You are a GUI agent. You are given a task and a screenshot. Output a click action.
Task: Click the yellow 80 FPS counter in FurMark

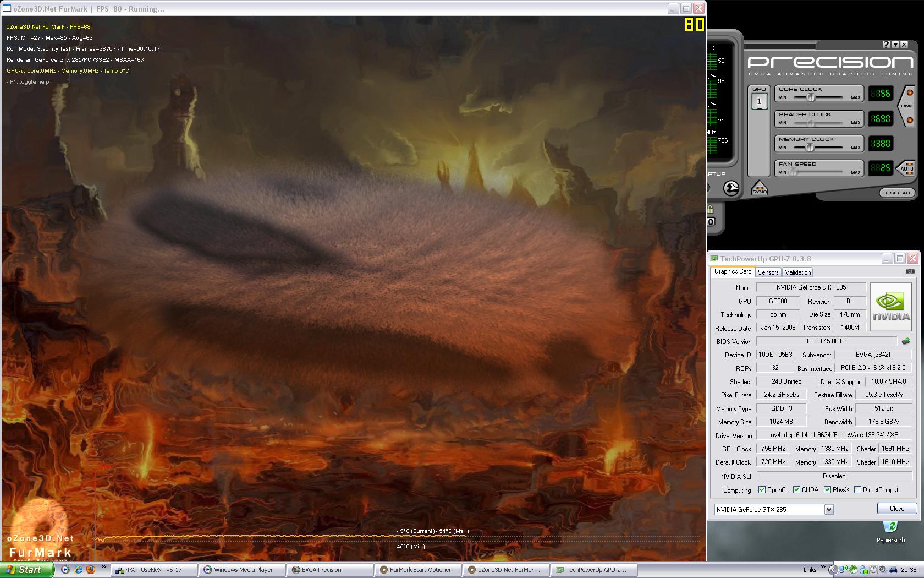click(695, 24)
